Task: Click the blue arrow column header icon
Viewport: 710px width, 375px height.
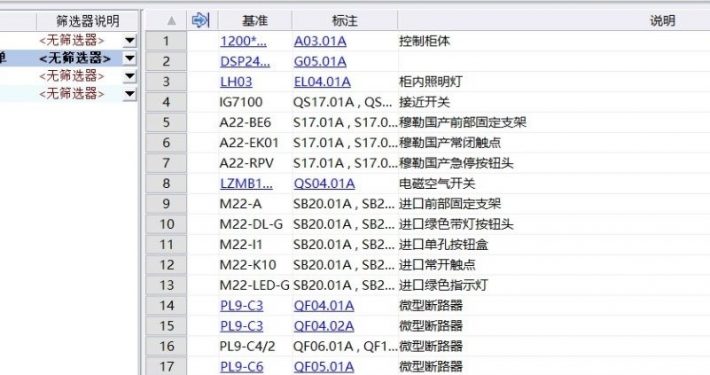Action: [x=201, y=20]
